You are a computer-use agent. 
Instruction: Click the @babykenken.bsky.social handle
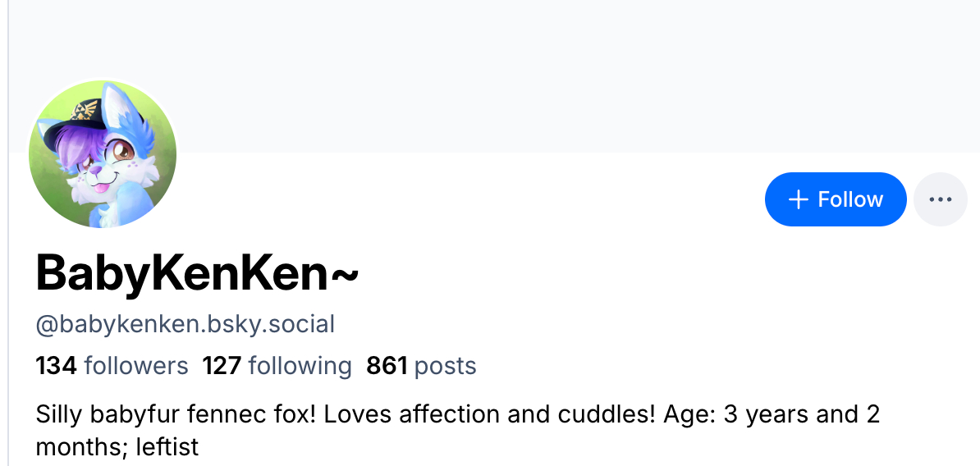185,324
